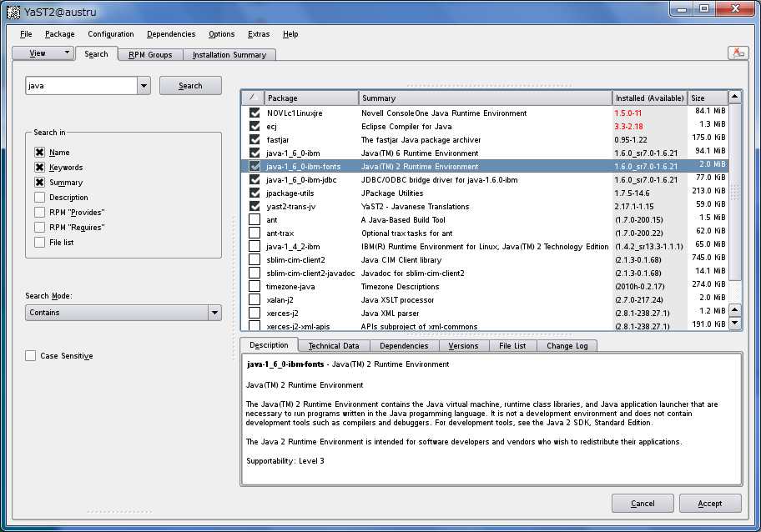The image size is (761, 532).
Task: Show the Technical Data tab
Action: (x=334, y=346)
